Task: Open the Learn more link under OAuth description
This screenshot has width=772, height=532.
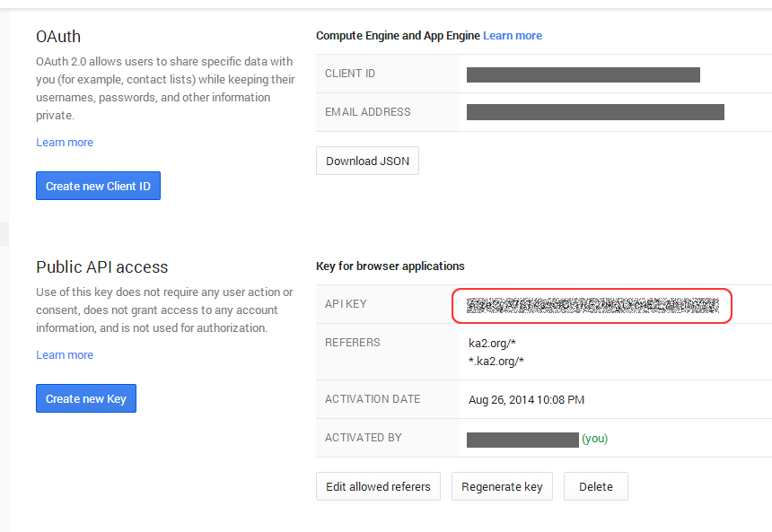Action: click(x=65, y=143)
